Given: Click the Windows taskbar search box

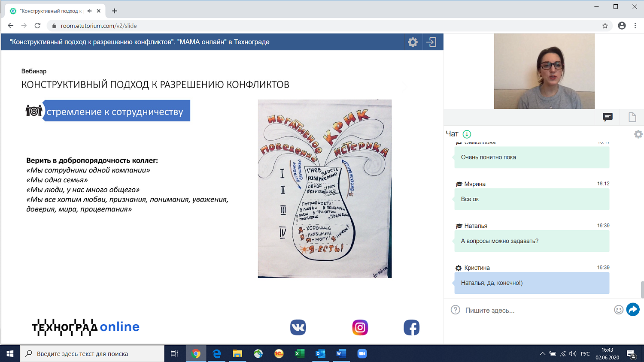Looking at the screenshot, I should [92, 354].
